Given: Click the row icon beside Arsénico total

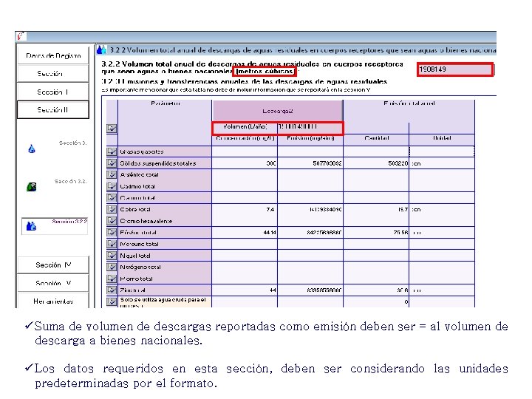Looking at the screenshot, I should (112, 174).
